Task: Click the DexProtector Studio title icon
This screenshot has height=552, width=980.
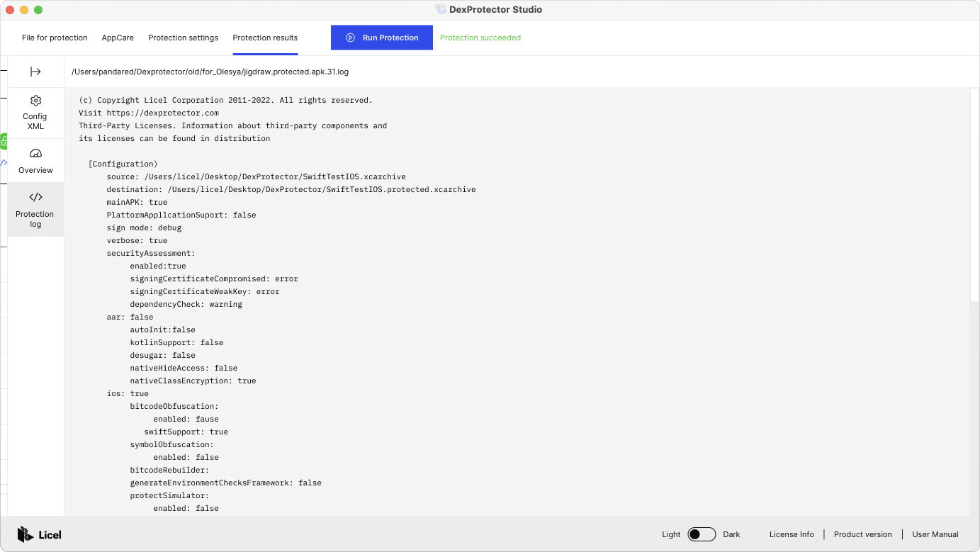Action: (441, 9)
